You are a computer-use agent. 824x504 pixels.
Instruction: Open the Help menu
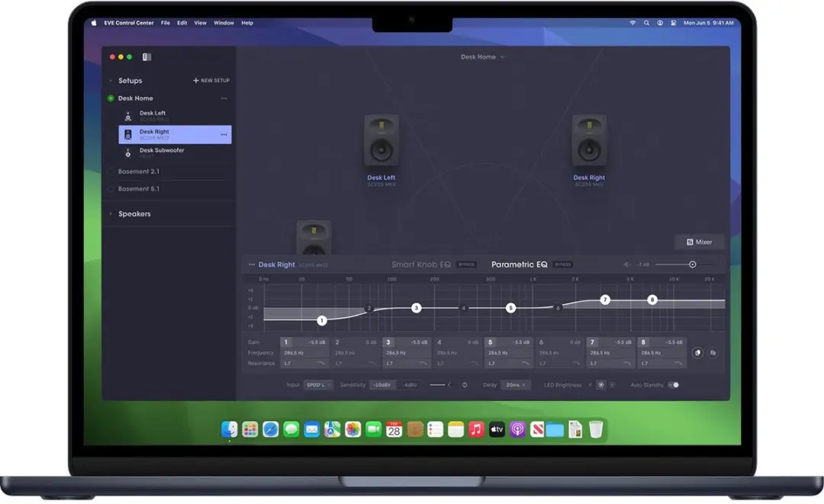tap(247, 23)
